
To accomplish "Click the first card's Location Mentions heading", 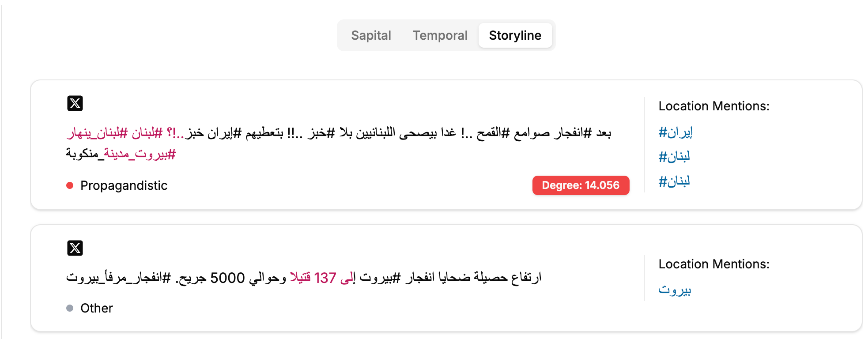I will 713,106.
